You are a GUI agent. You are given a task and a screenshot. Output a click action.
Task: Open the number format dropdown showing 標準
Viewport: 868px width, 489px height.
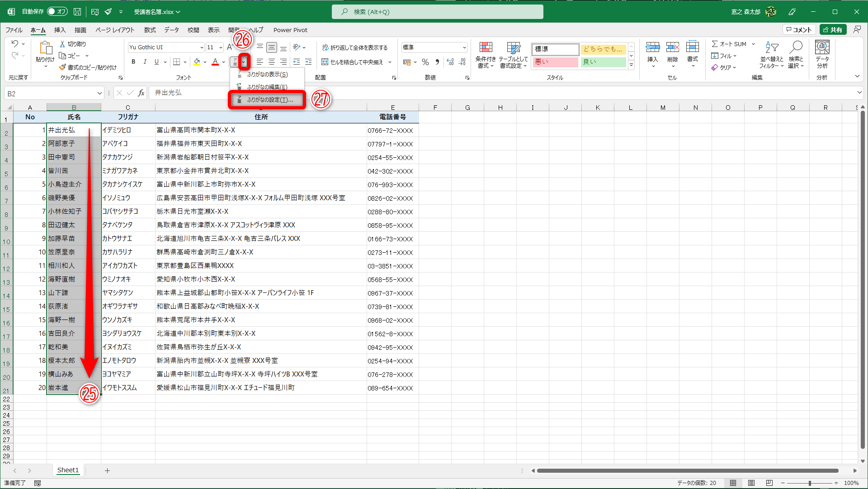click(x=465, y=47)
